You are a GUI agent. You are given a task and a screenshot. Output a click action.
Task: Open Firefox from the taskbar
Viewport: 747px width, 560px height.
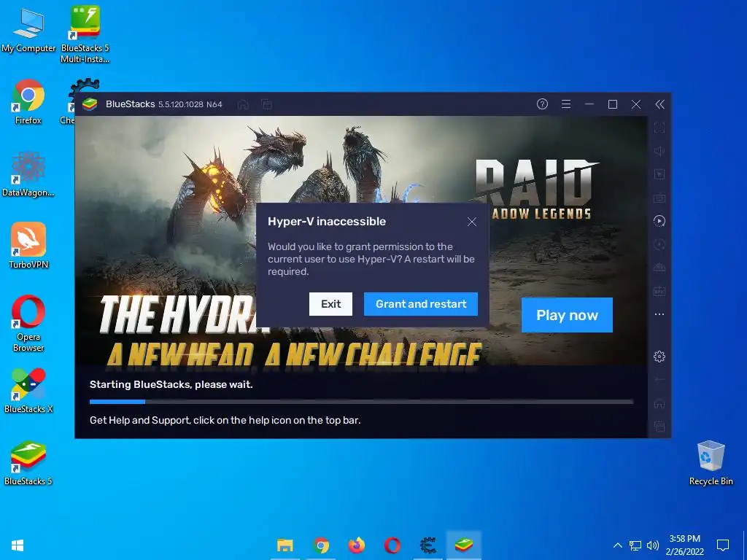(x=356, y=545)
